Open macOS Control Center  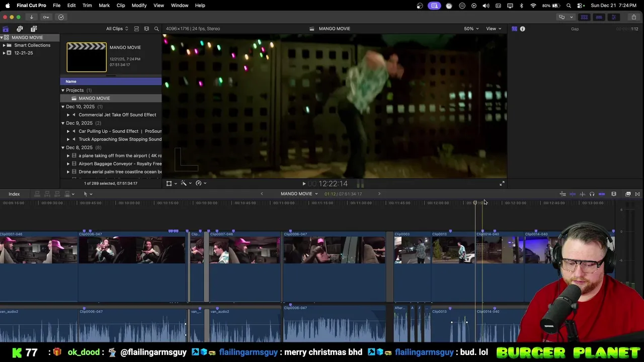[580, 6]
